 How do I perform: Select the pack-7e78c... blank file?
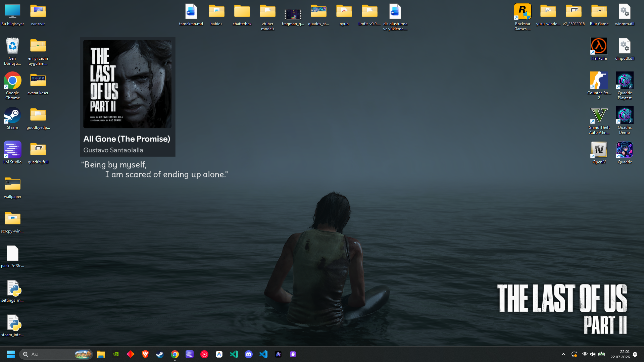[12, 257]
